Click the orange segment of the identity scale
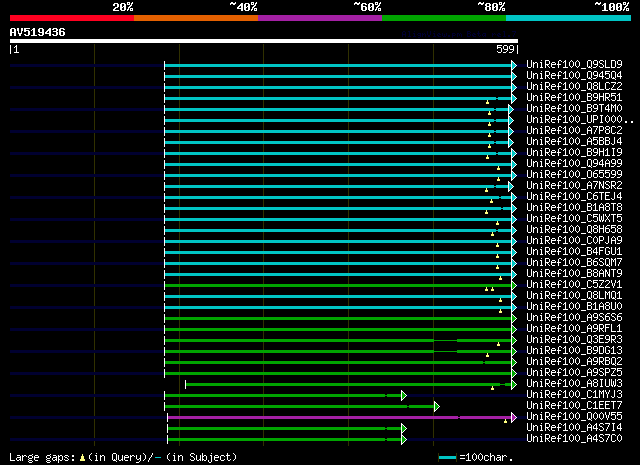This screenshot has height=465, width=640. tap(196, 18)
